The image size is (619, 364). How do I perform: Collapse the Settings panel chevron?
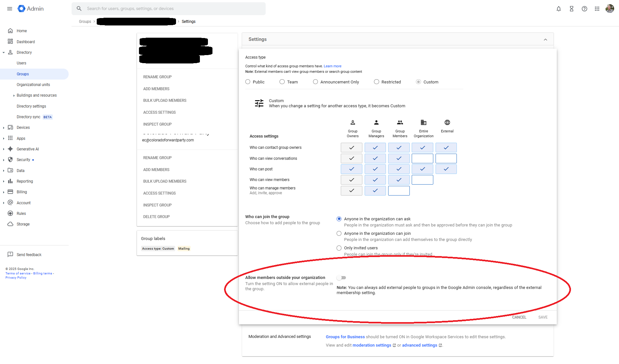pyautogui.click(x=545, y=40)
